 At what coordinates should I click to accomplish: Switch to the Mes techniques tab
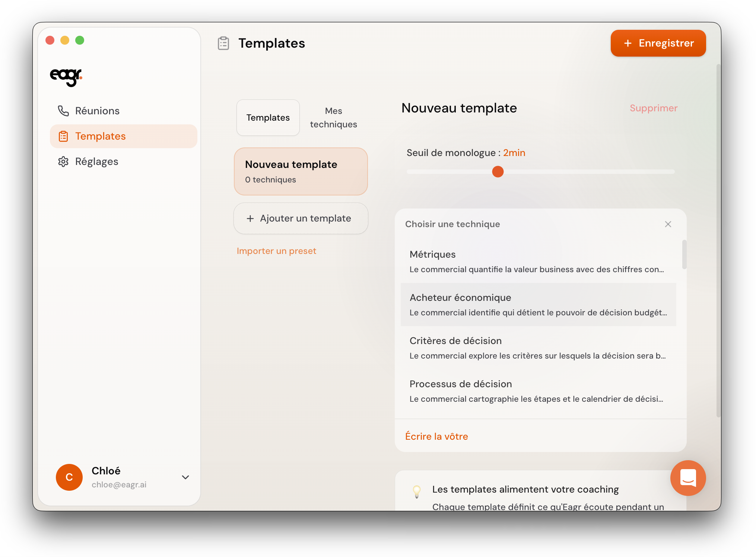click(x=333, y=118)
